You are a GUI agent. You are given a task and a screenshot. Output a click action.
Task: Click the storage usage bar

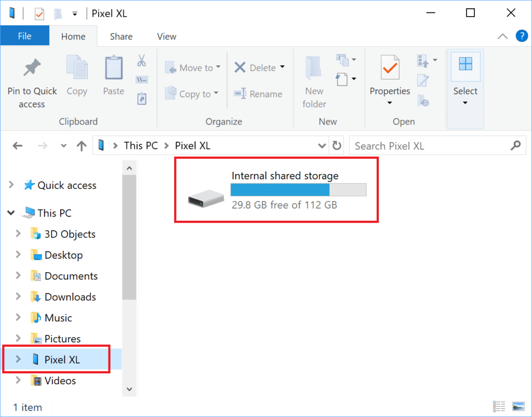click(299, 190)
